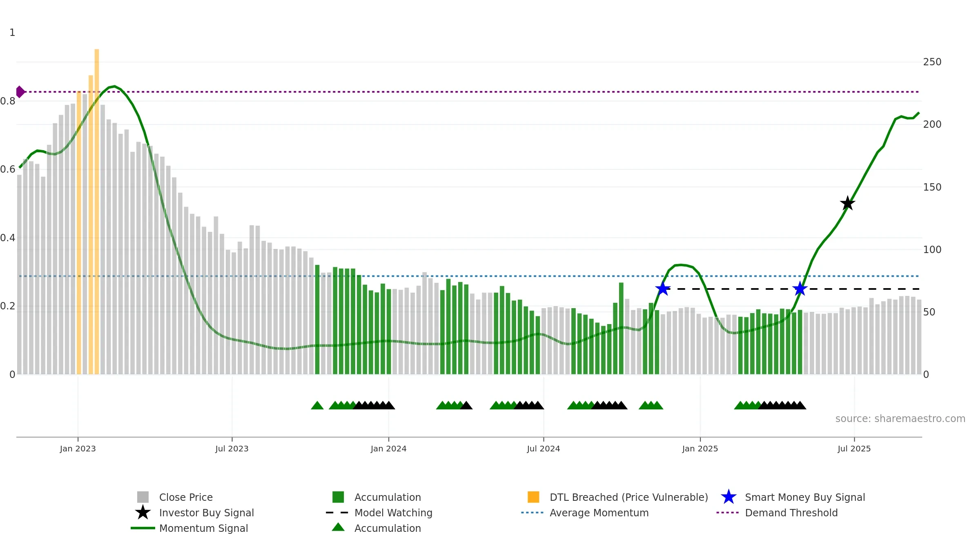Click the 100 right axis value
980x551 pixels.
click(x=932, y=250)
